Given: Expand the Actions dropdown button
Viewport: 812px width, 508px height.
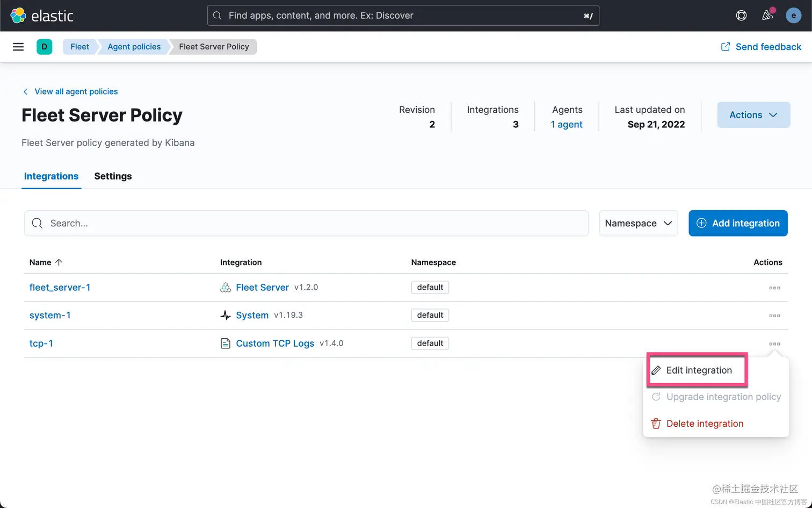Looking at the screenshot, I should coord(753,115).
